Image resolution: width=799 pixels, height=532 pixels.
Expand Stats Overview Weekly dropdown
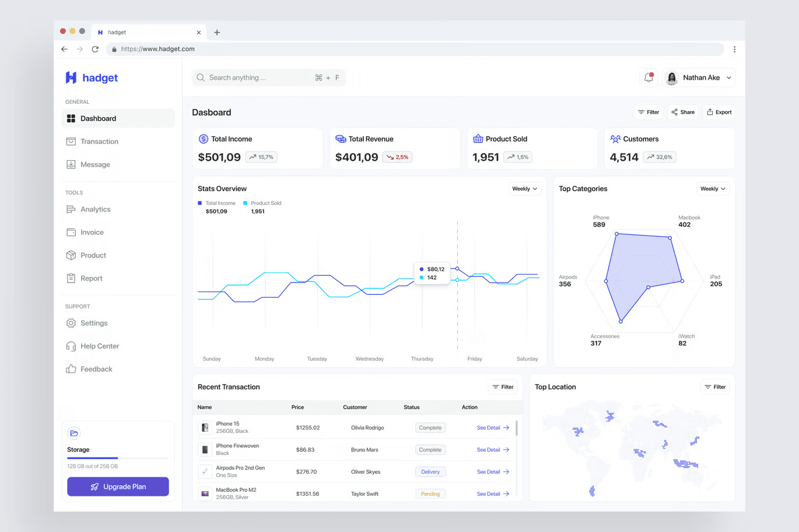(x=524, y=189)
